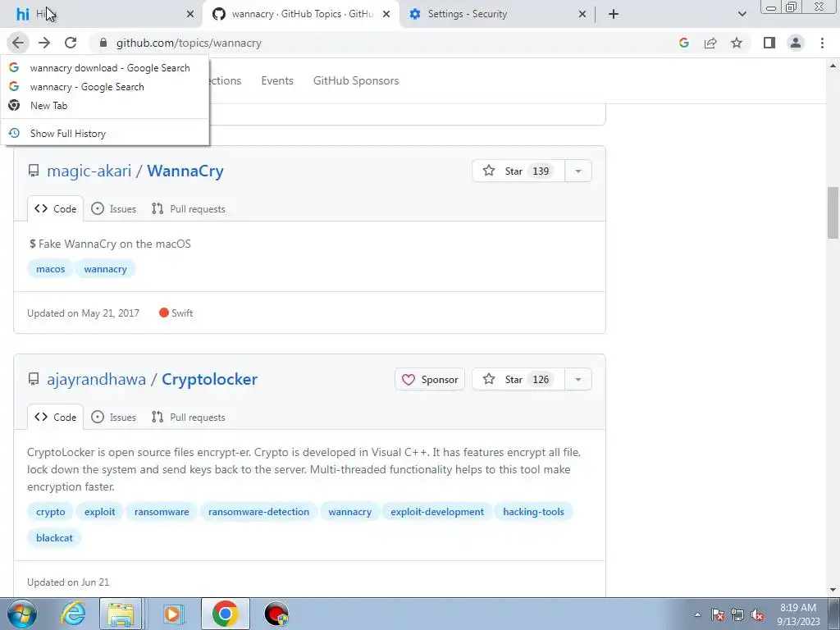Close the Hi tab

coord(190,14)
